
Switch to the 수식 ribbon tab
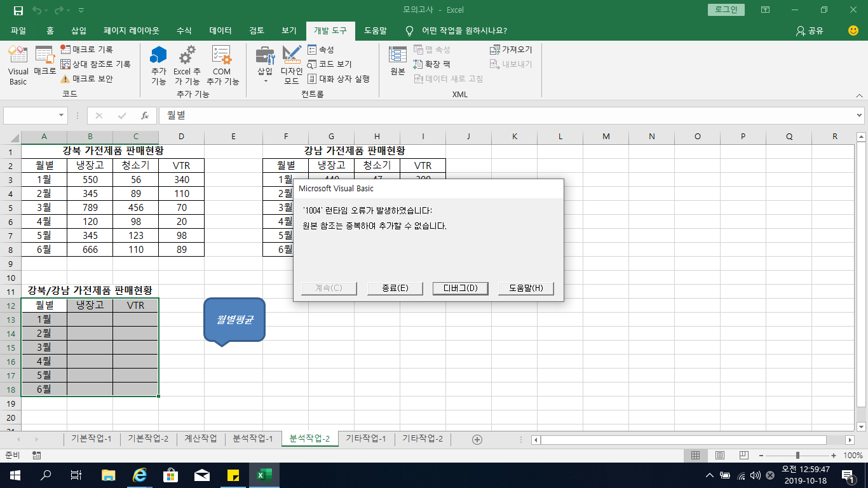pos(184,30)
